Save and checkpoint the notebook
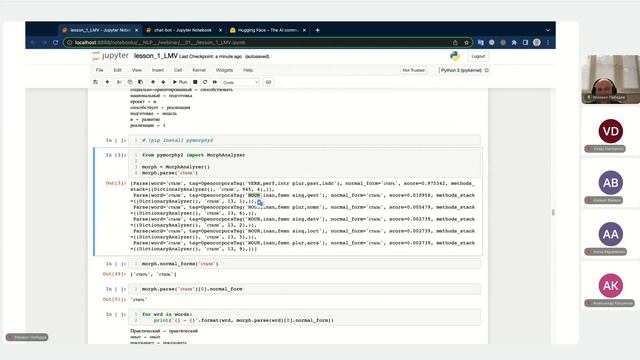This screenshot has height=360, width=640. coord(96,82)
